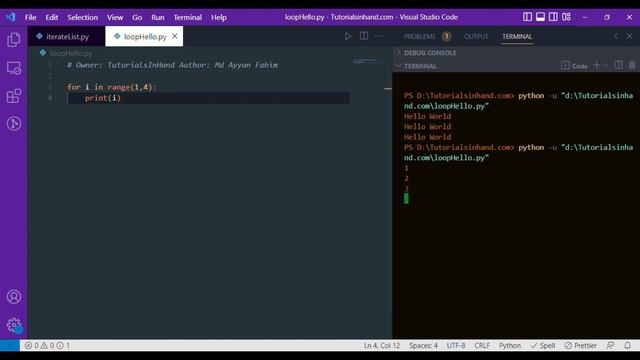This screenshot has height=360, width=640.
Task: Click the Problems count badge
Action: tap(447, 36)
